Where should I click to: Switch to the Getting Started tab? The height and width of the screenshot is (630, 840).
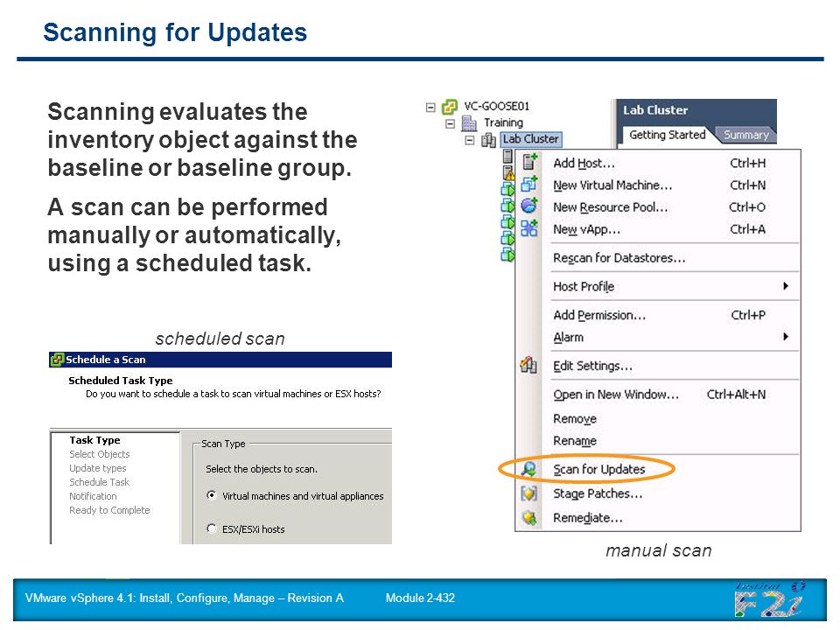click(x=667, y=135)
